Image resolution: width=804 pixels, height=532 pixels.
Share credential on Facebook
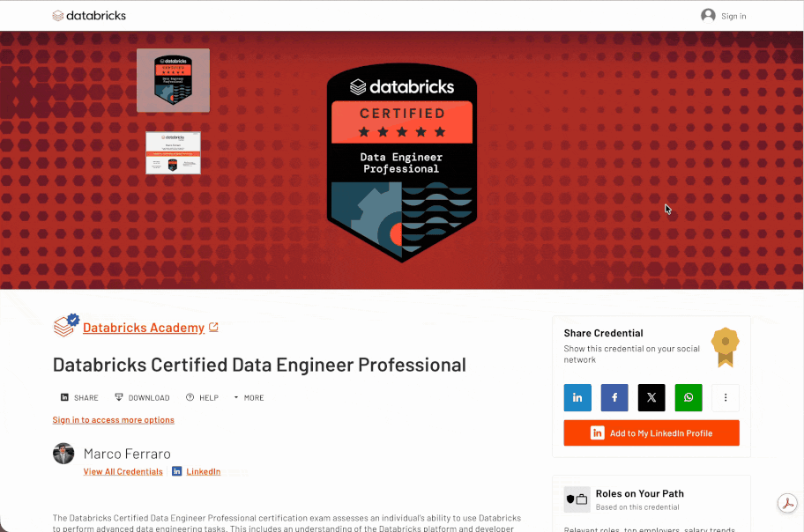614,398
